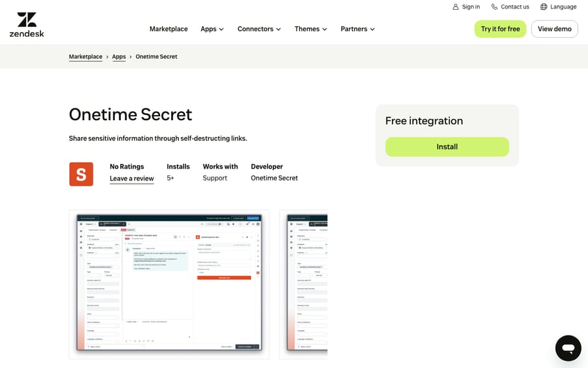The width and height of the screenshot is (588, 368).
Task: Click the Zendesk logo
Action: [27, 25]
